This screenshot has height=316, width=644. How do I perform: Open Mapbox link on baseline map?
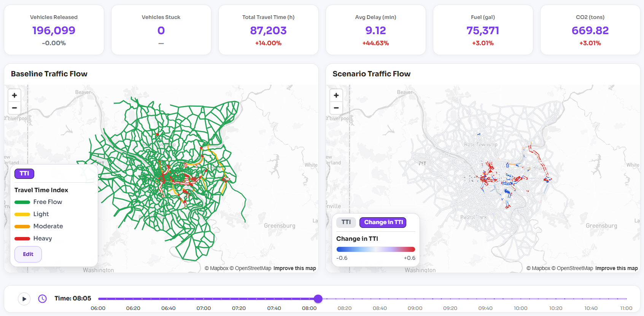[x=216, y=268]
